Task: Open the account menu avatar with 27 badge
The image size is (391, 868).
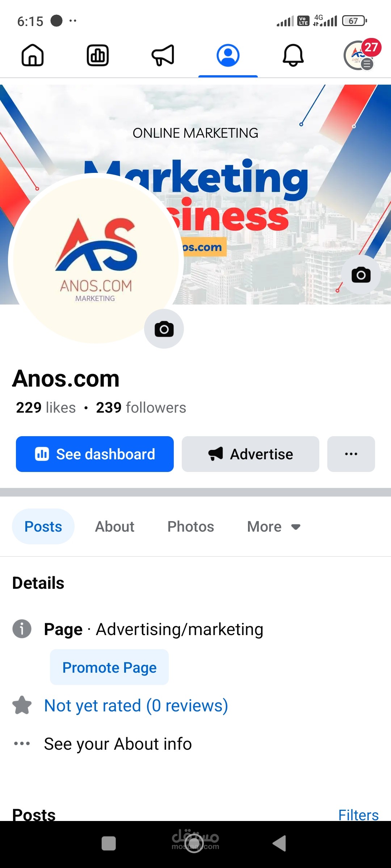Action: click(361, 54)
